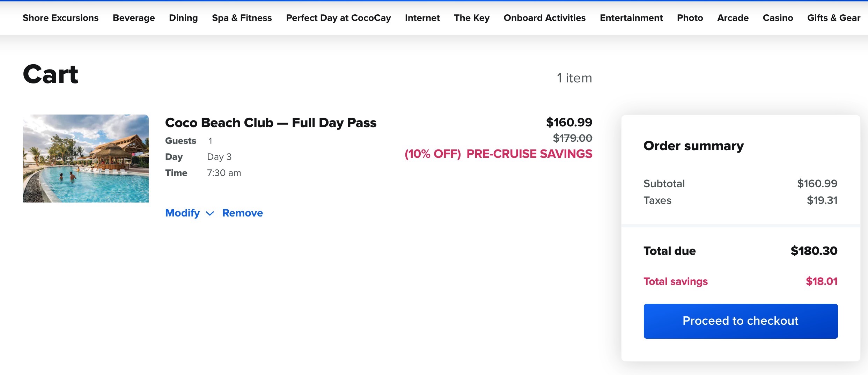The image size is (868, 375).
Task: Click Coco Beach Club — Full Day Pass title
Action: [x=271, y=123]
